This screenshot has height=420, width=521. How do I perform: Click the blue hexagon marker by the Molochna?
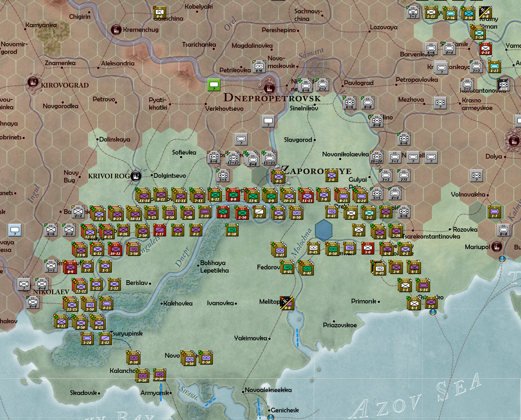point(323,230)
